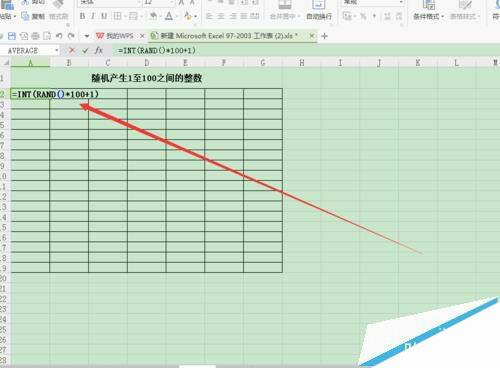Confirm formula with the green checkmark

pyautogui.click(x=85, y=50)
